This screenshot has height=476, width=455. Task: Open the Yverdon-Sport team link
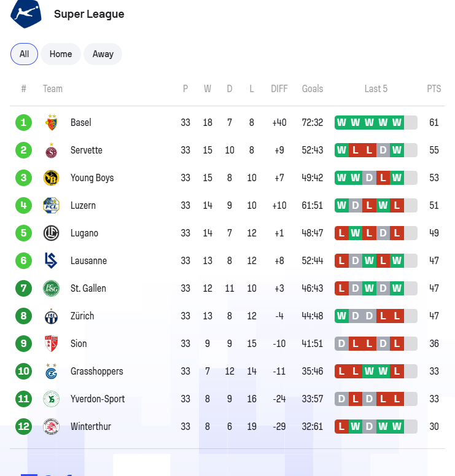pyautogui.click(x=98, y=399)
